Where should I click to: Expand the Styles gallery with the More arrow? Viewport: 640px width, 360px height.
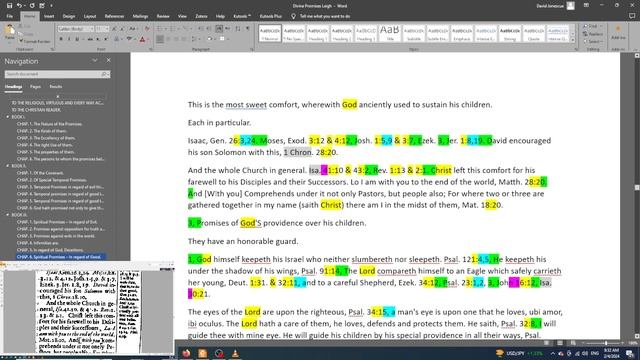coord(573,40)
